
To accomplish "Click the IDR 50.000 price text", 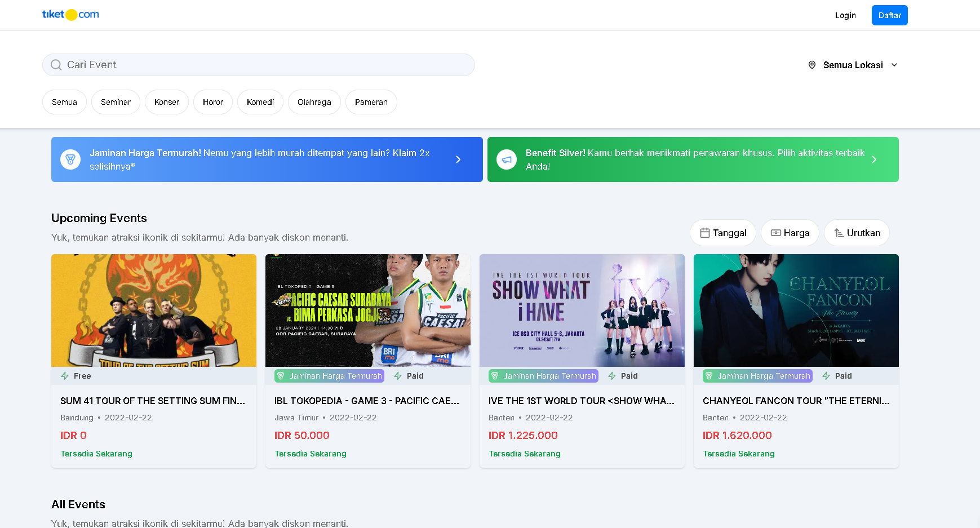I will (302, 436).
